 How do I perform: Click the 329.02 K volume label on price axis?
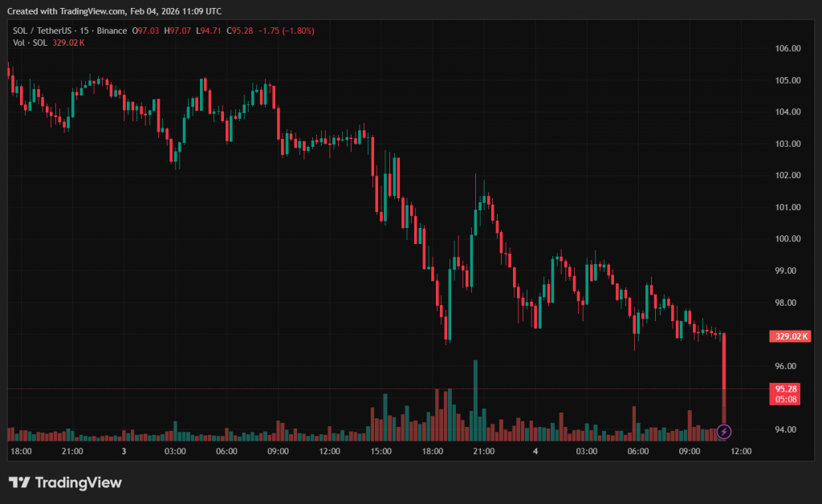tap(789, 336)
